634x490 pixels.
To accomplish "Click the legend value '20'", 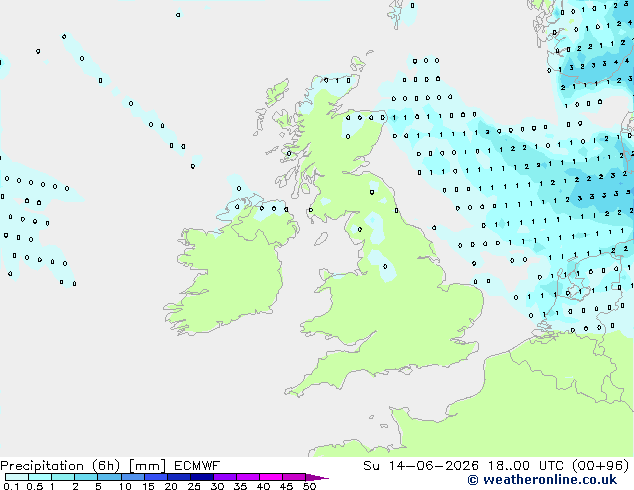I will pos(171,486).
